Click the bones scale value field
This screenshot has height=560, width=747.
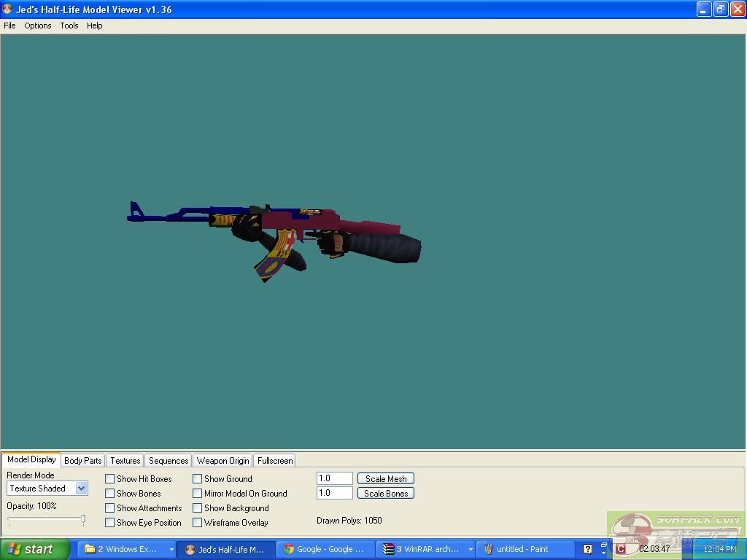(334, 493)
